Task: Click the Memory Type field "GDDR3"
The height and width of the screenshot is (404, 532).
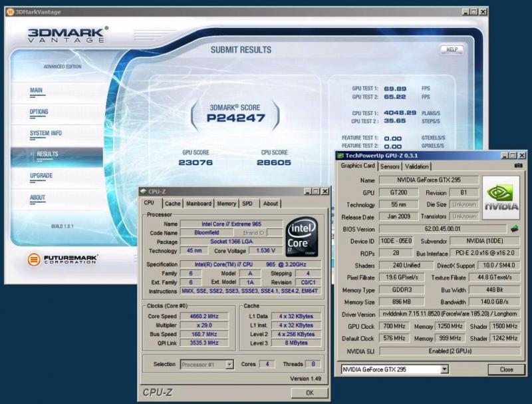Action: point(402,290)
